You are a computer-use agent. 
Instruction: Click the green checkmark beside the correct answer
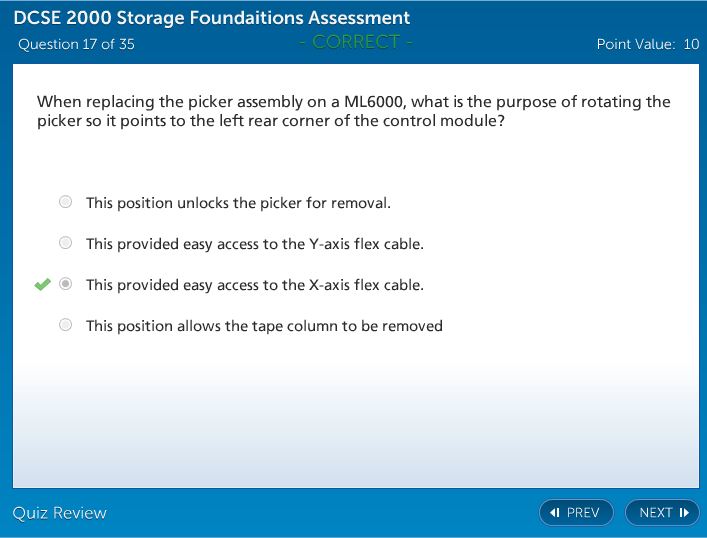tap(42, 285)
